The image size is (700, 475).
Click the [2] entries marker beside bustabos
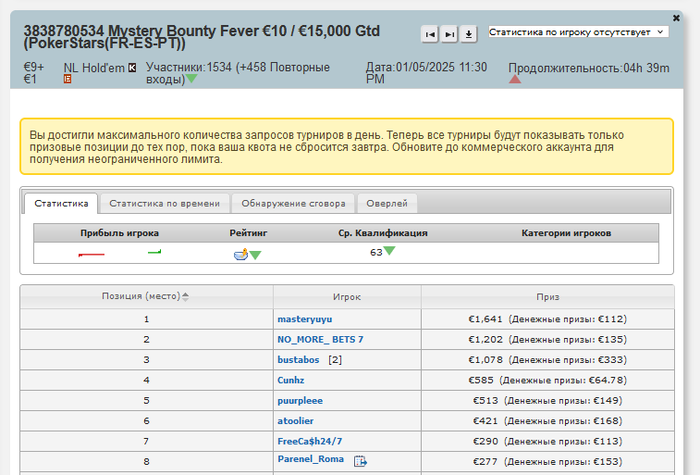pyautogui.click(x=335, y=360)
